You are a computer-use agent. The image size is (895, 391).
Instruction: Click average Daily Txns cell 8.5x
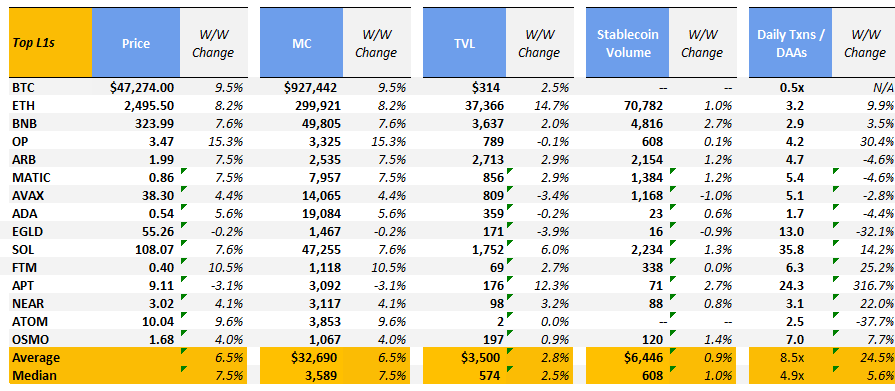[791, 358]
